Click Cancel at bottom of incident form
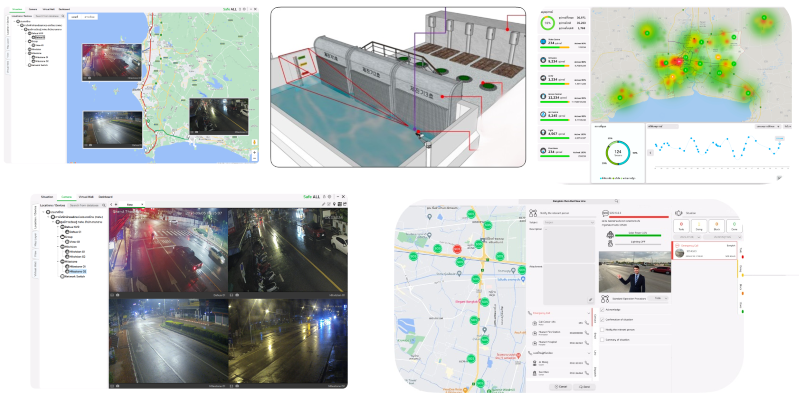This screenshot has width=799, height=400. point(559,386)
